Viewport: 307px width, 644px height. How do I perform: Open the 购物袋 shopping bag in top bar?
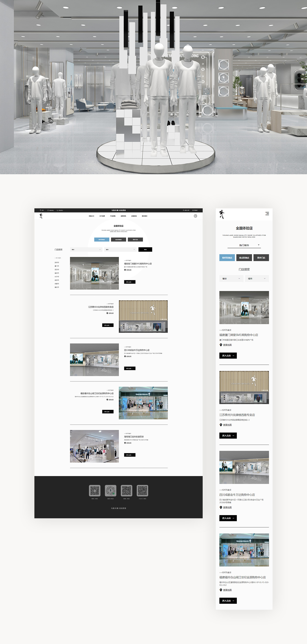(195, 210)
